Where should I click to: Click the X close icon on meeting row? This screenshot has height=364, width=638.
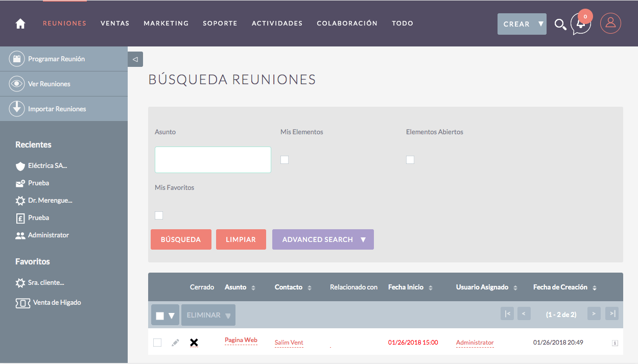(194, 343)
